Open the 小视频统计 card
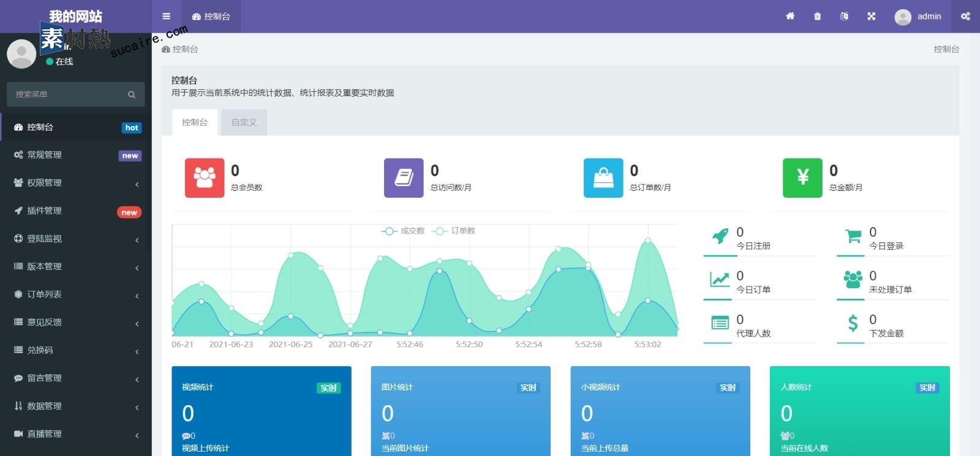Viewport: 980px width, 456px height. [660, 411]
